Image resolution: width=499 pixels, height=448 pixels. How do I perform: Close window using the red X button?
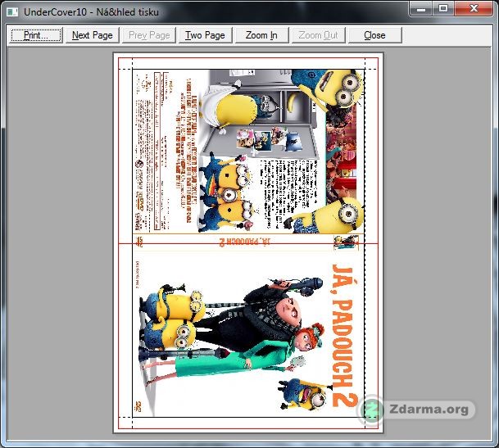point(474,8)
